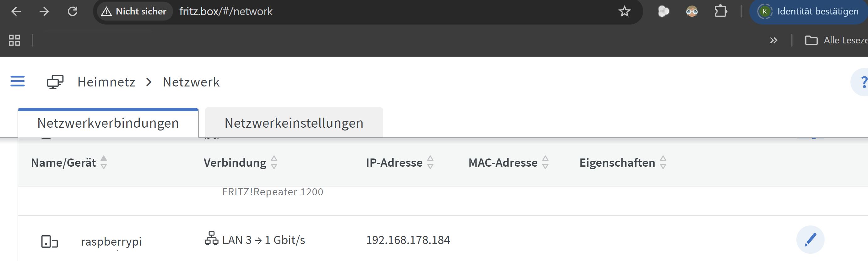Screen dimensions: 868x261
Task: Open the browser extensions puzzle icon
Action: point(720,11)
